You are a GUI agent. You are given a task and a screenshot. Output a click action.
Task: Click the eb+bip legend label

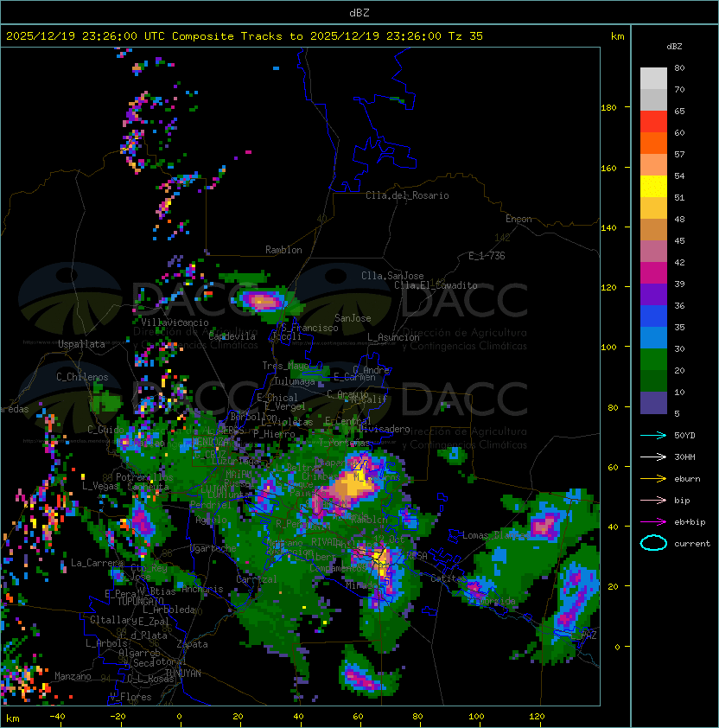click(690, 522)
